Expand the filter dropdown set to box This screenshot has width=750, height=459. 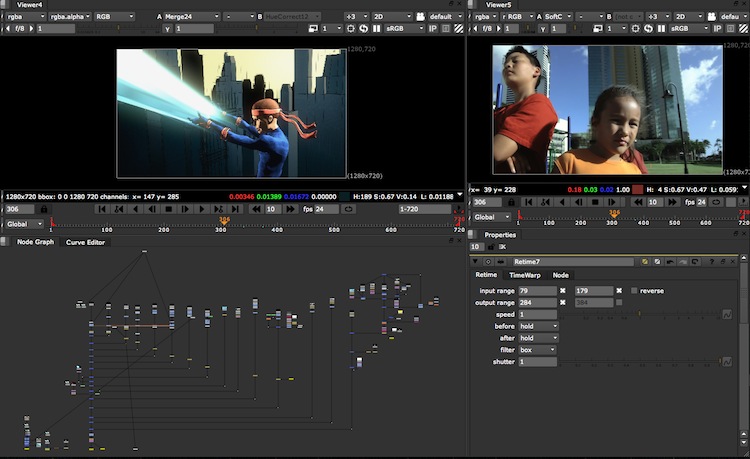pos(539,350)
